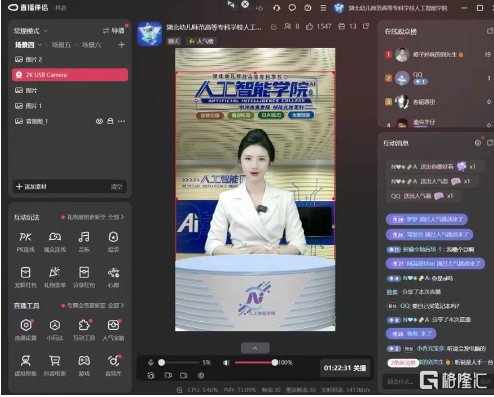Add a new scene with plus button
494x397 pixels.
pyautogui.click(x=121, y=45)
